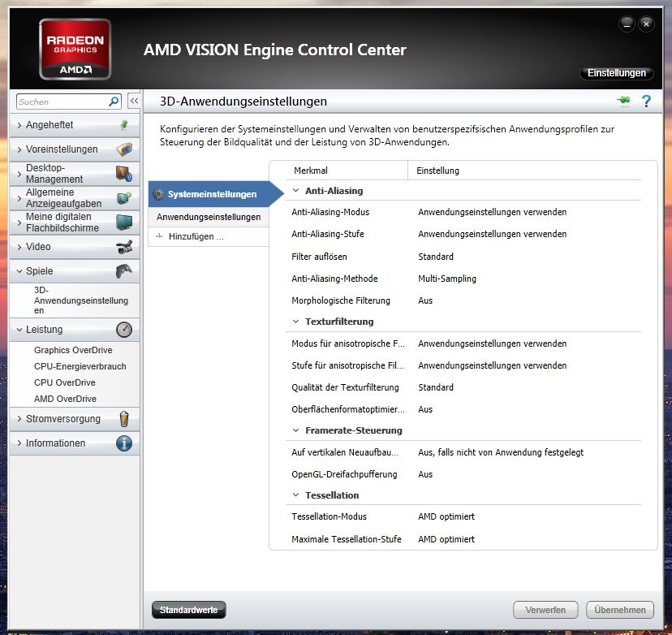Click the gear icon next to Systemeinstellungen
The height and width of the screenshot is (635, 672).
(x=158, y=194)
